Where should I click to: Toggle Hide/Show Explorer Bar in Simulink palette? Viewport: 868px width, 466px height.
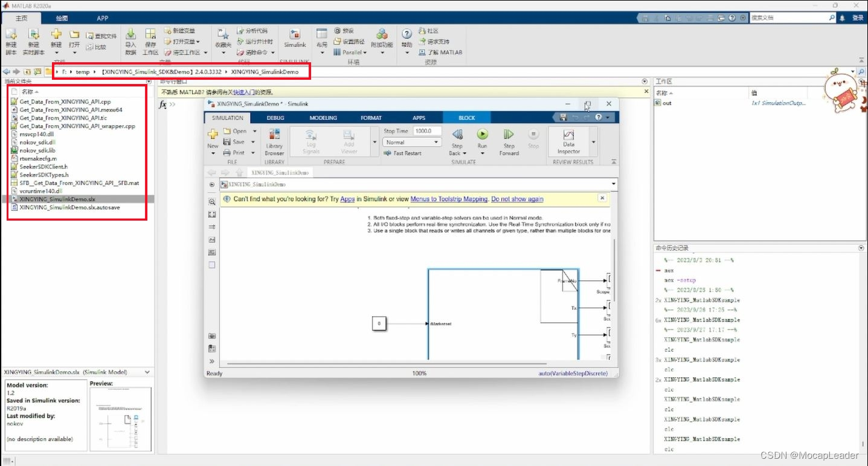point(212,184)
